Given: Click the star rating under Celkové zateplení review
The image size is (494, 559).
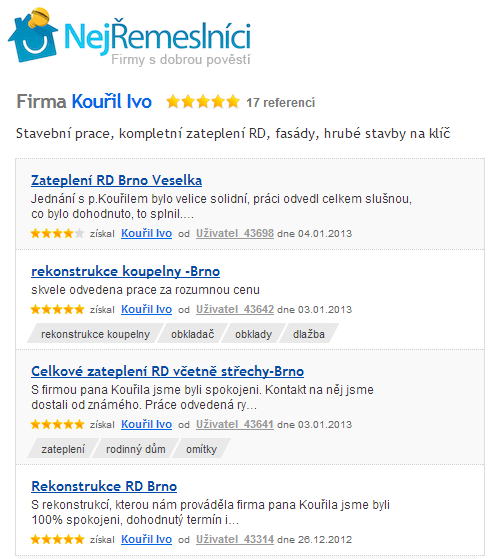Looking at the screenshot, I should point(57,424).
